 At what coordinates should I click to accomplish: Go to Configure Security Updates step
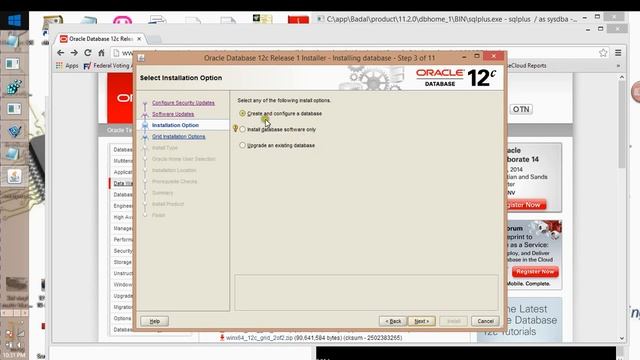(183, 103)
